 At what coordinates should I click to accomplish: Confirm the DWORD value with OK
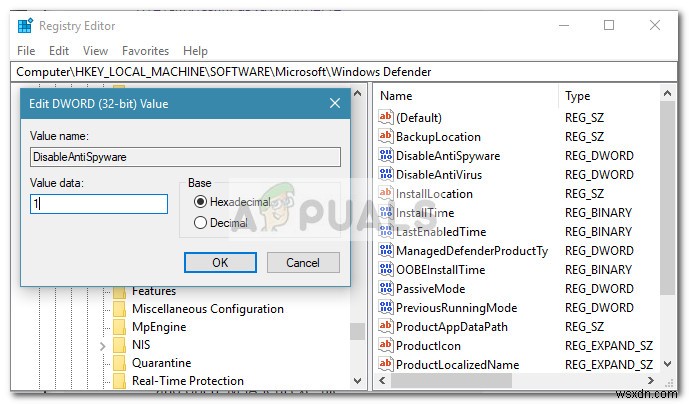pos(220,262)
